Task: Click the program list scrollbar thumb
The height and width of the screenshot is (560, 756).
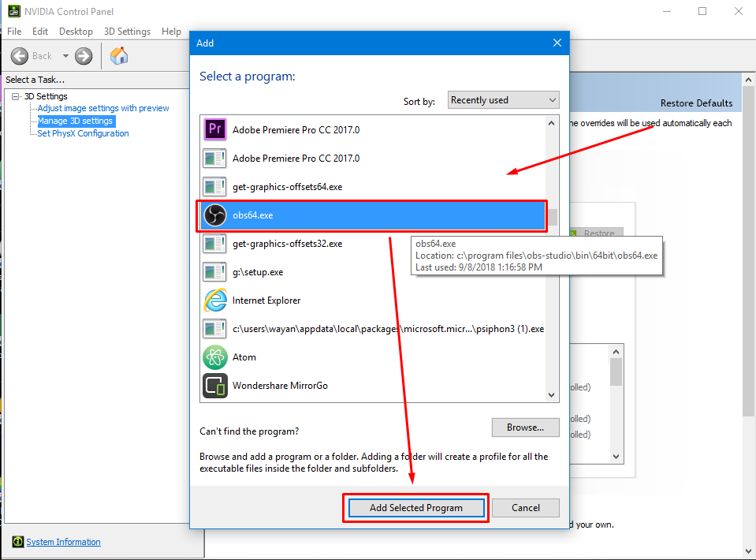Action: point(552,217)
